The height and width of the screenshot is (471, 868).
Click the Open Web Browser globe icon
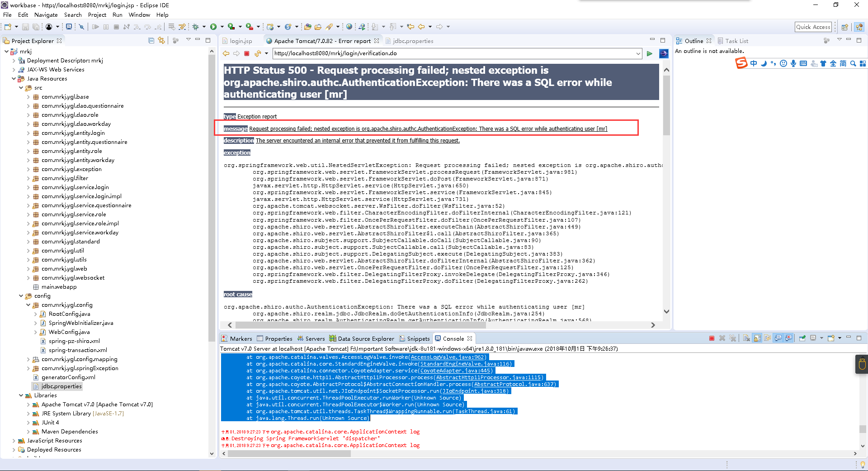tap(349, 27)
